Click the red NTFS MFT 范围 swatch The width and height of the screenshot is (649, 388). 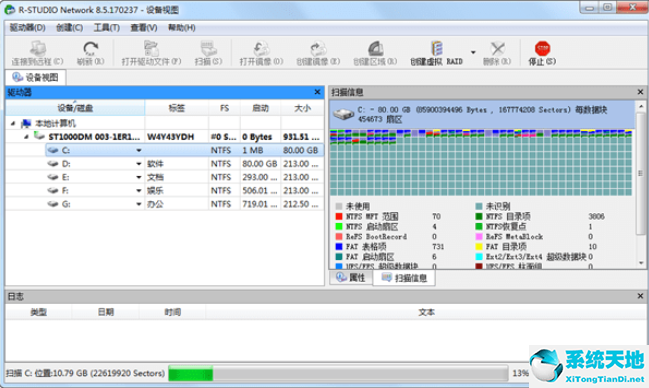(339, 216)
